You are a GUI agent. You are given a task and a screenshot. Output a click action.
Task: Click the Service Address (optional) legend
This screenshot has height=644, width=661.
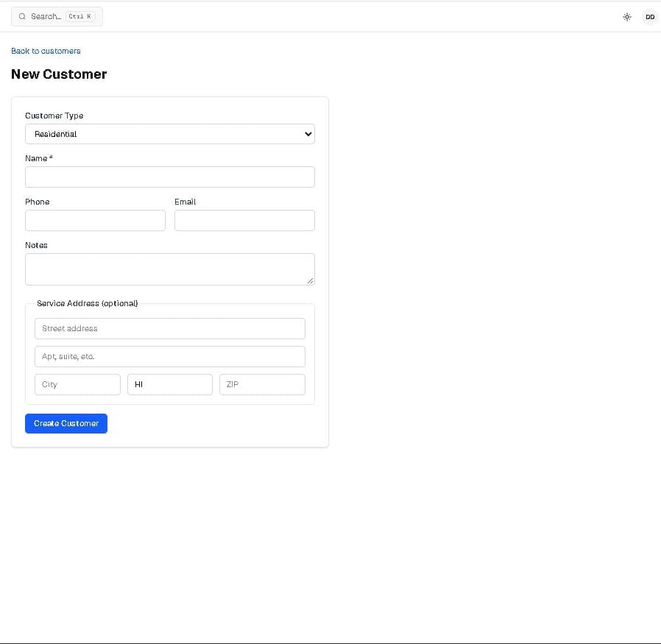pyautogui.click(x=88, y=303)
